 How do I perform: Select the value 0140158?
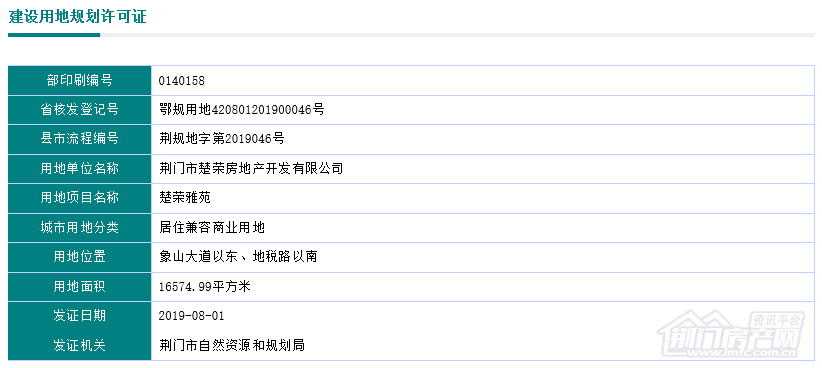click(181, 81)
